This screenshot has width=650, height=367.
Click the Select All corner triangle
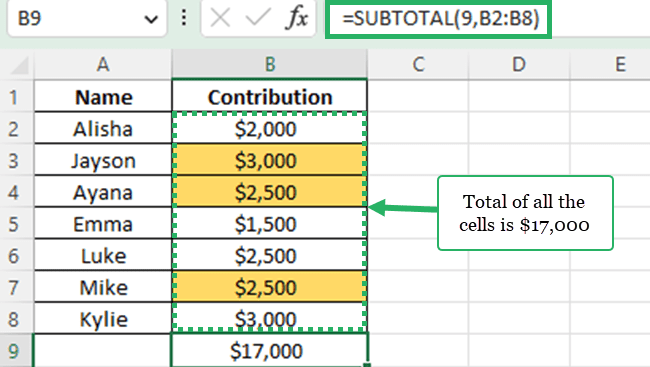pyautogui.click(x=19, y=65)
